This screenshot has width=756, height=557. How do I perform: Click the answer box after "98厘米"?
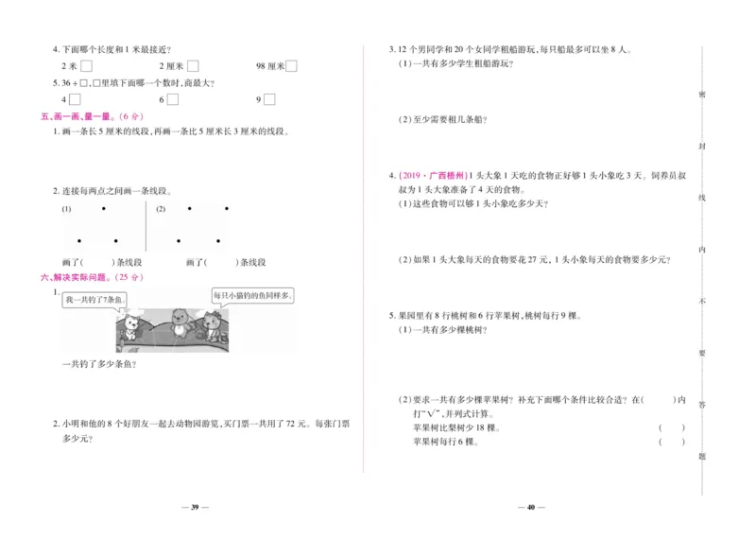[x=292, y=64]
